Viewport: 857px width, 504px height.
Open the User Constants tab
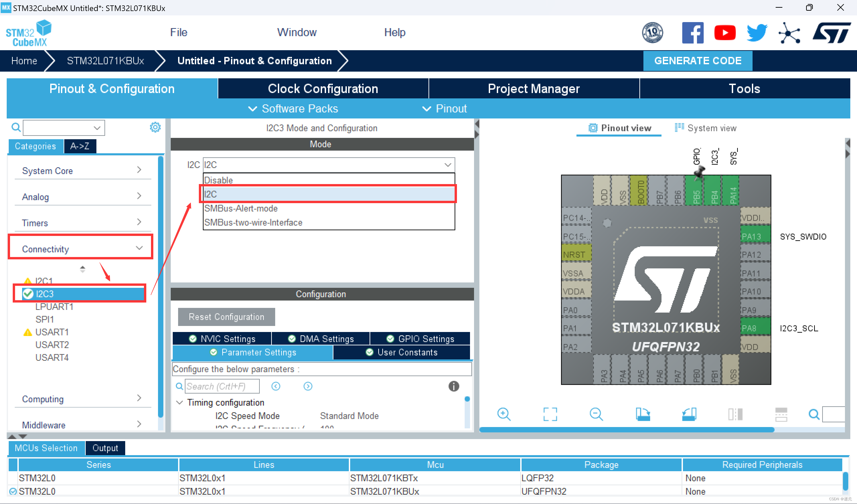pos(402,352)
